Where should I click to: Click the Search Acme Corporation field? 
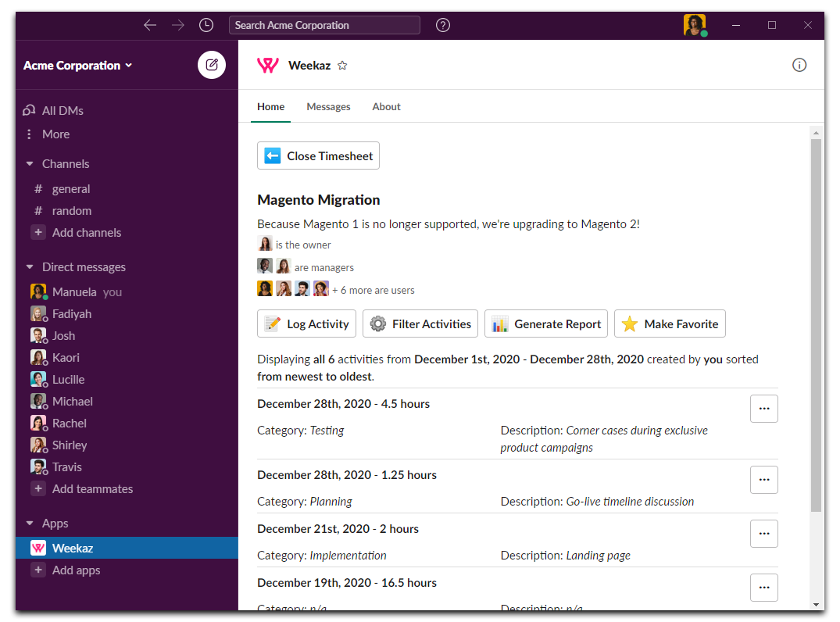[324, 25]
